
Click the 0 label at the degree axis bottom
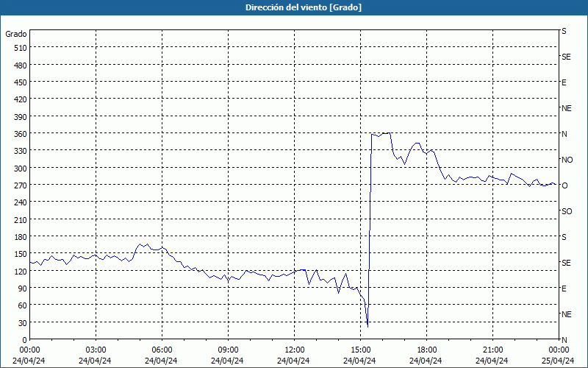pyautogui.click(x=25, y=340)
